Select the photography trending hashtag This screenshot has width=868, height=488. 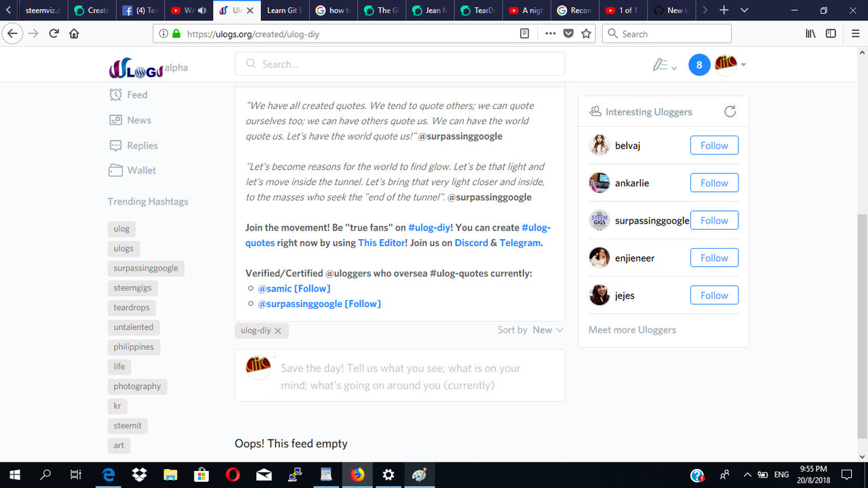[x=138, y=386]
